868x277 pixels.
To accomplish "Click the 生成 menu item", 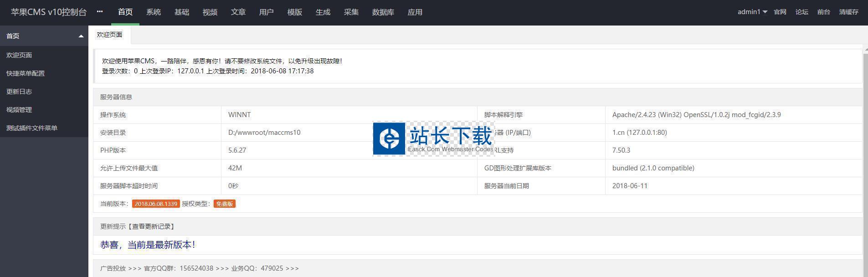I will 323,12.
